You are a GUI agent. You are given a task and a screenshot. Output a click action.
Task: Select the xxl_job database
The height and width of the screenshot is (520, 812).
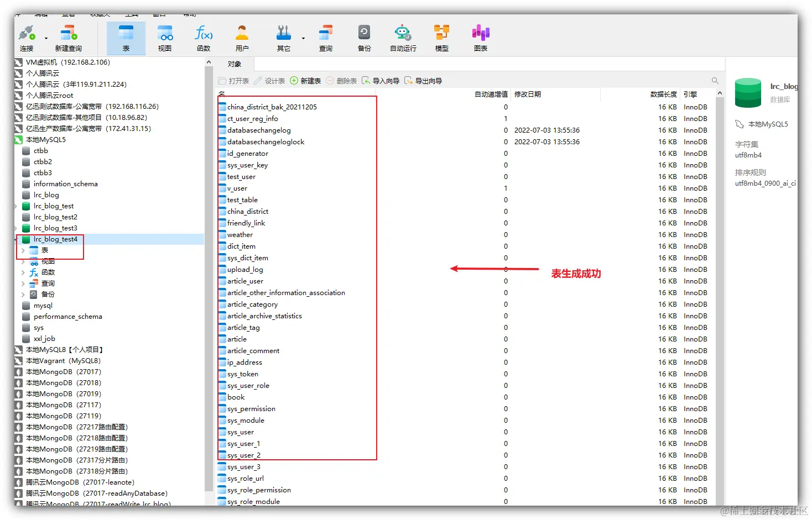pyautogui.click(x=44, y=339)
